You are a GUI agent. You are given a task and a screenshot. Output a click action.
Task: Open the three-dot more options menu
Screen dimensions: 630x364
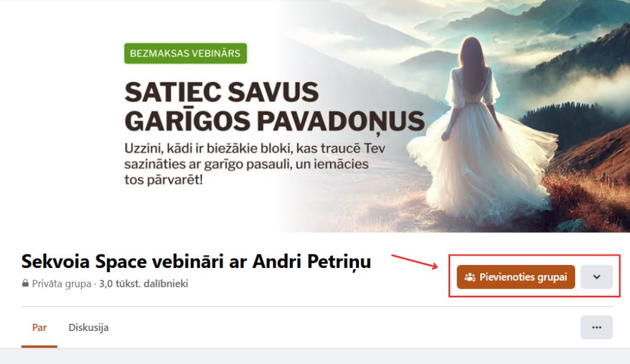point(596,327)
